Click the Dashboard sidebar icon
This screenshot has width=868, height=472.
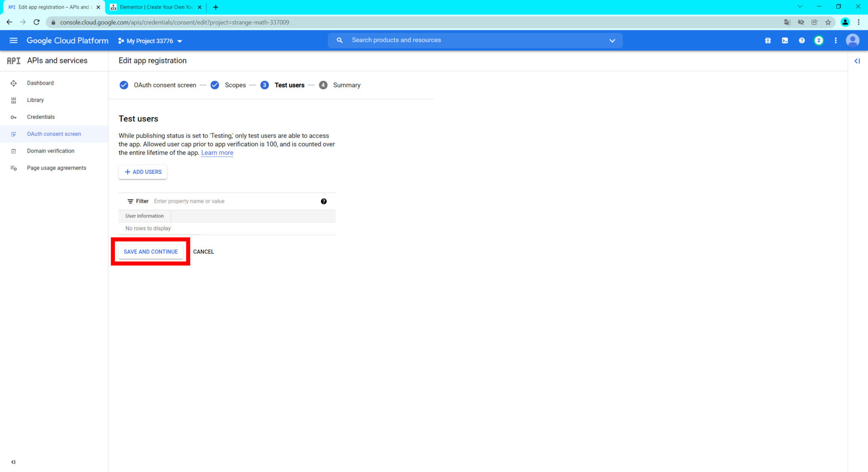[14, 83]
